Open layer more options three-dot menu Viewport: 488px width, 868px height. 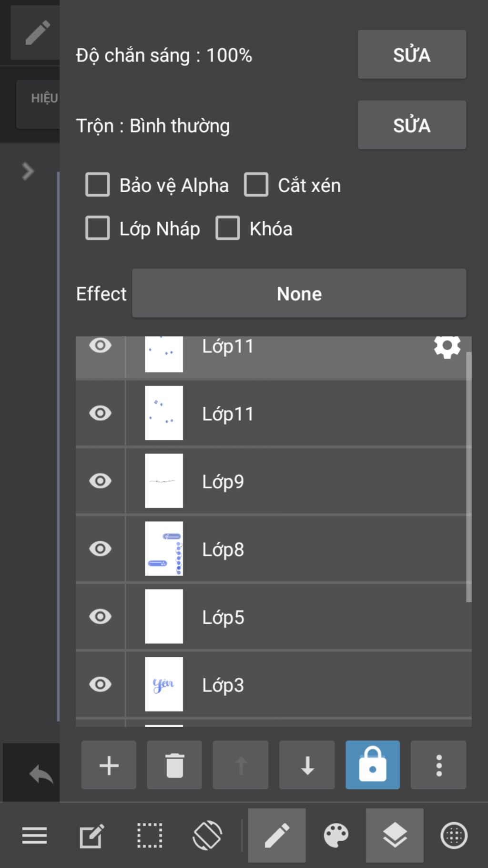[x=438, y=765]
